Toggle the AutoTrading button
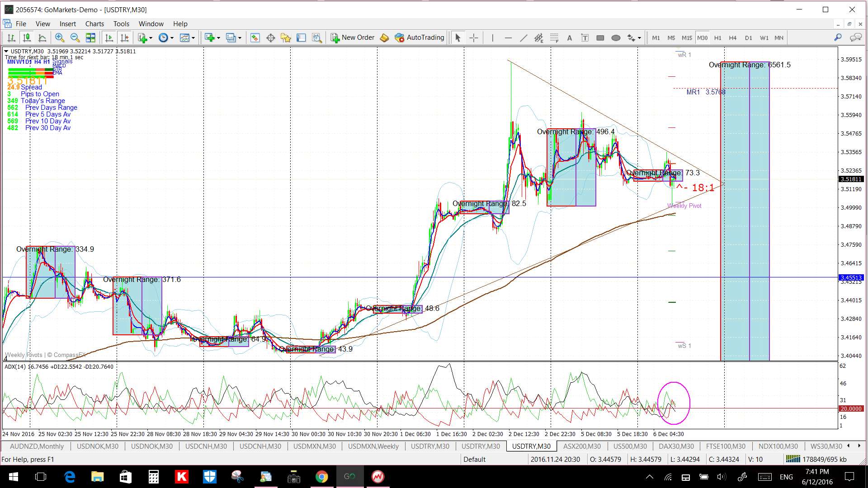Screen dimensions: 868x488 [420, 38]
